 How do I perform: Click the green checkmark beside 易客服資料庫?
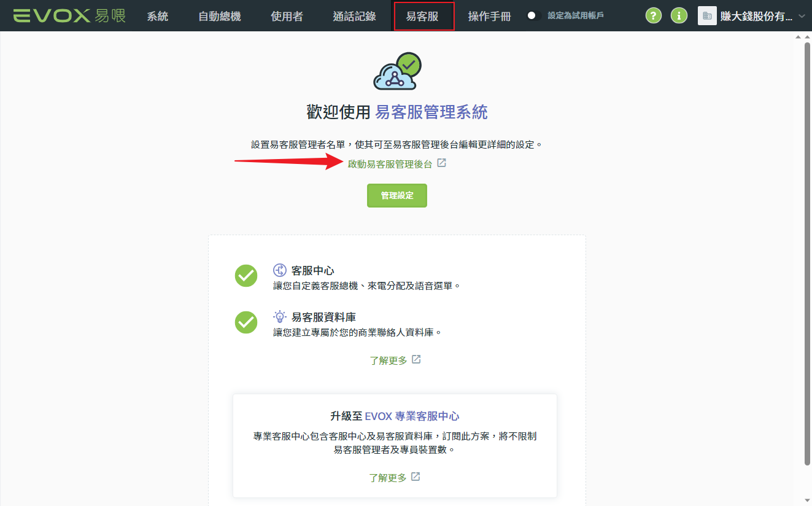(x=246, y=322)
